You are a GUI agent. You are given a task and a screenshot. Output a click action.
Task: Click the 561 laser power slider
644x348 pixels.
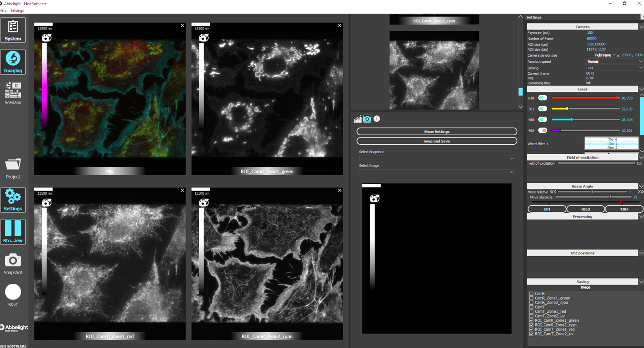[585, 109]
